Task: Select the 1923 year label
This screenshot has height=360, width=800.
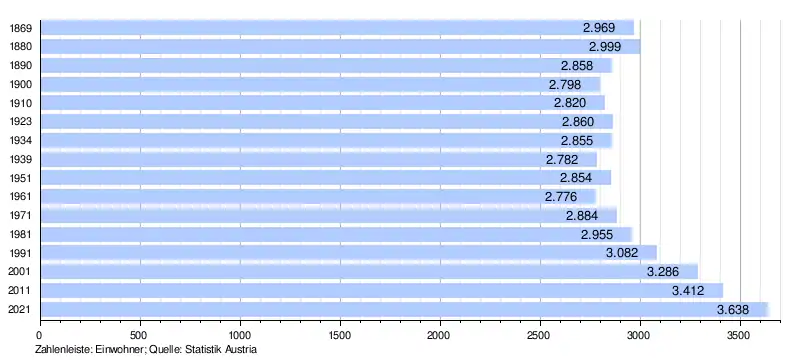Action: (20, 122)
